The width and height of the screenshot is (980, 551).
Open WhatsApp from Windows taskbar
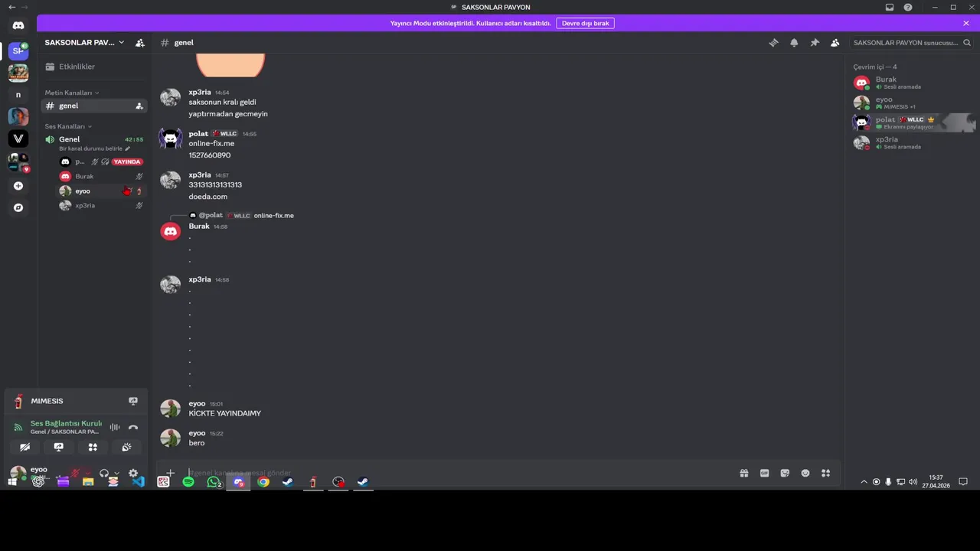pos(214,482)
